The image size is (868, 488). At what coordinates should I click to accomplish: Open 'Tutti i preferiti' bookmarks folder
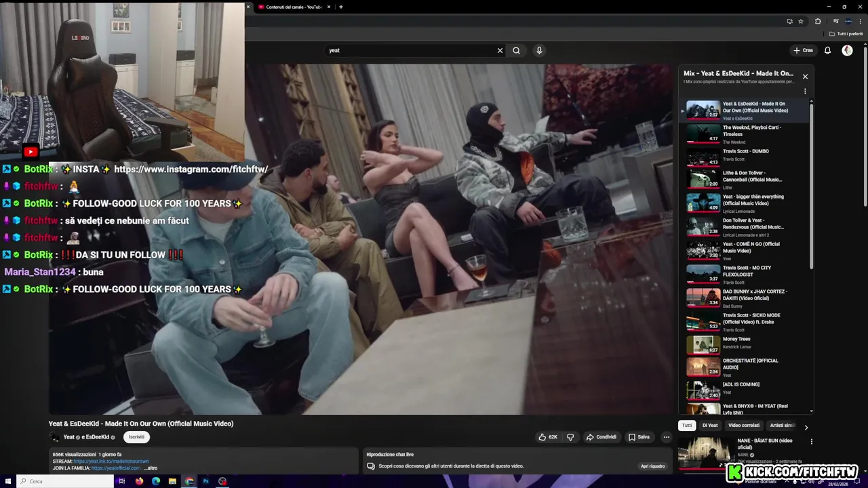846,34
